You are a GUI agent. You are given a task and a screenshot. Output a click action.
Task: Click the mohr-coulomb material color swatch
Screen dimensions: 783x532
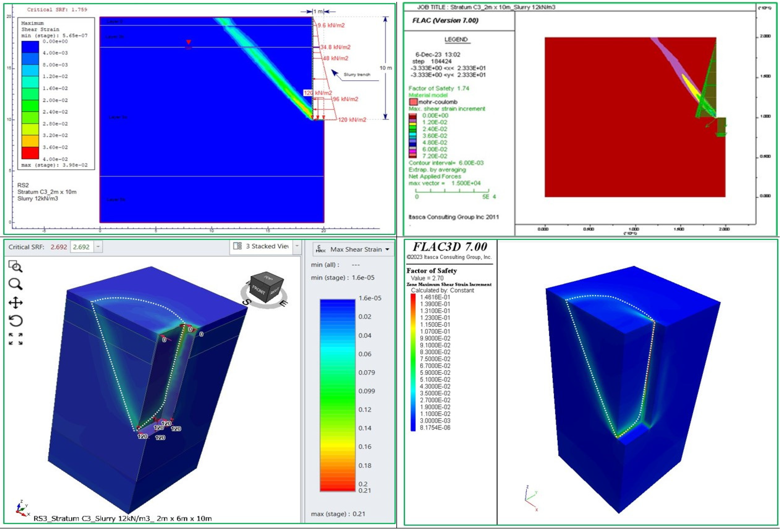[413, 102]
